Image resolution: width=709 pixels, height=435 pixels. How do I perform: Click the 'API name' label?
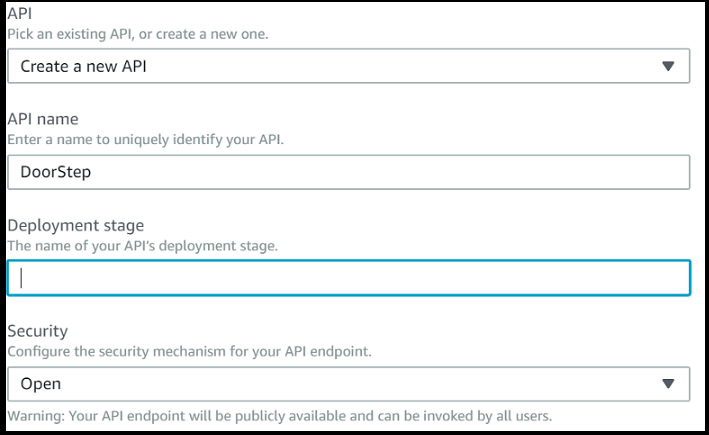pyautogui.click(x=43, y=120)
